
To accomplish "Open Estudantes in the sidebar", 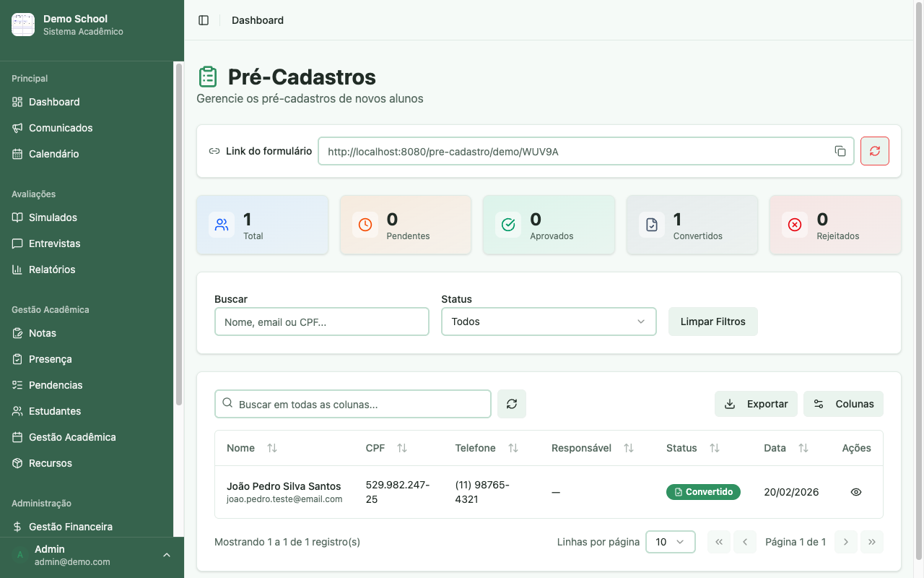I will 87,411.
